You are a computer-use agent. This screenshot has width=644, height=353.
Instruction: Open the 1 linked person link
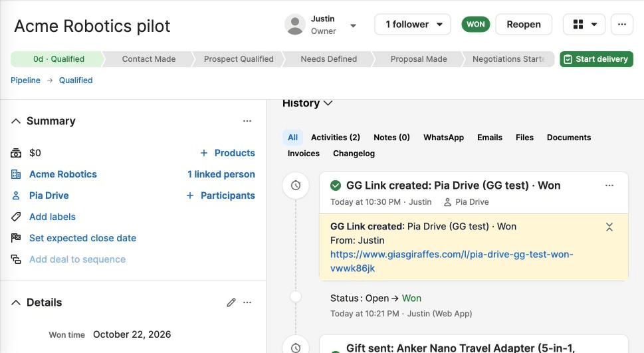221,174
